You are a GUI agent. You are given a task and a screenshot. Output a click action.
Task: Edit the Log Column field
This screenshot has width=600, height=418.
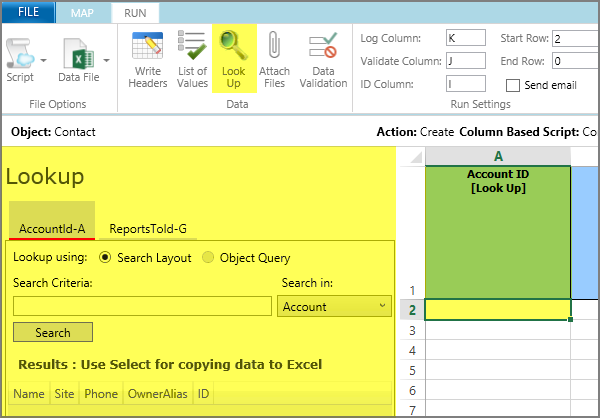pos(466,38)
